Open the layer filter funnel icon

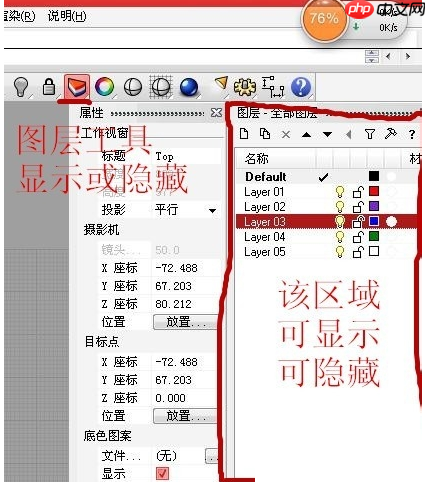[370, 134]
